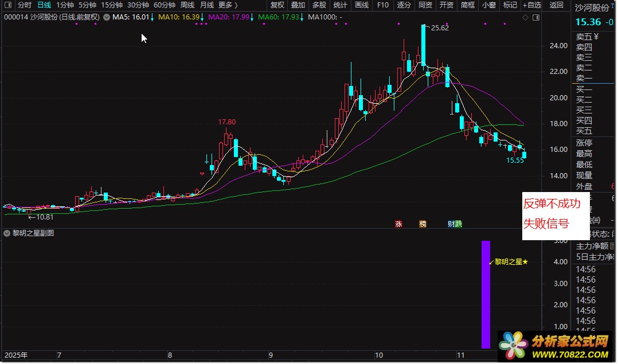Click the +自选 add to watchlist button
The width and height of the screenshot is (618, 364).
click(531, 5)
